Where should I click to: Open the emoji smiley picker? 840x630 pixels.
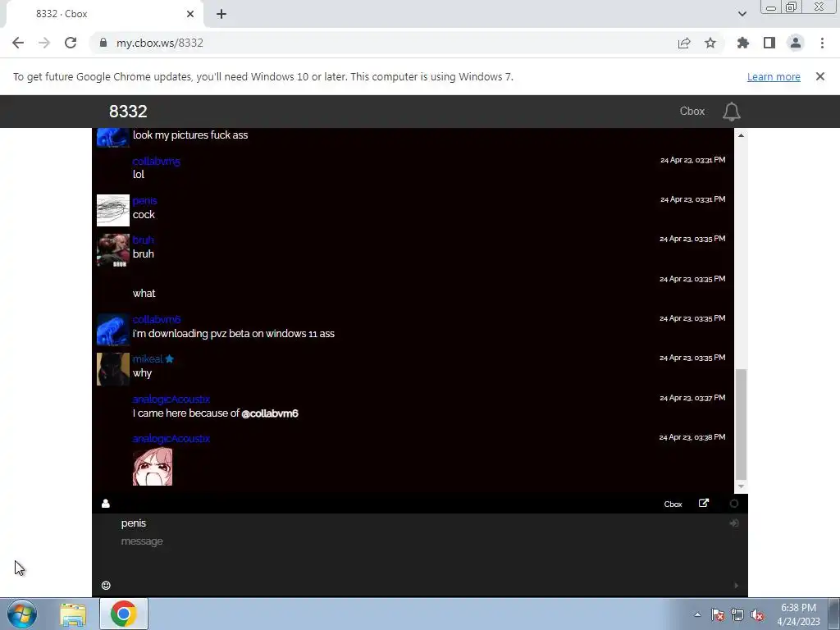pyautogui.click(x=106, y=586)
